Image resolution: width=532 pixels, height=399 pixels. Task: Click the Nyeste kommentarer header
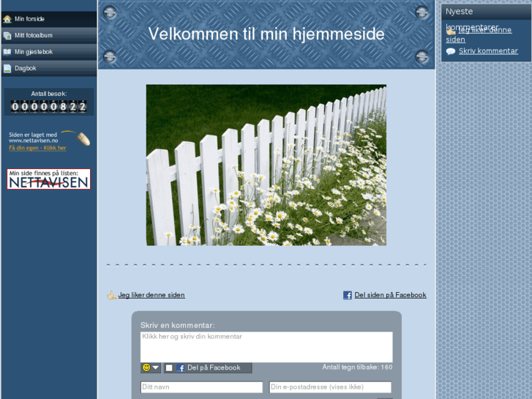[486, 12]
